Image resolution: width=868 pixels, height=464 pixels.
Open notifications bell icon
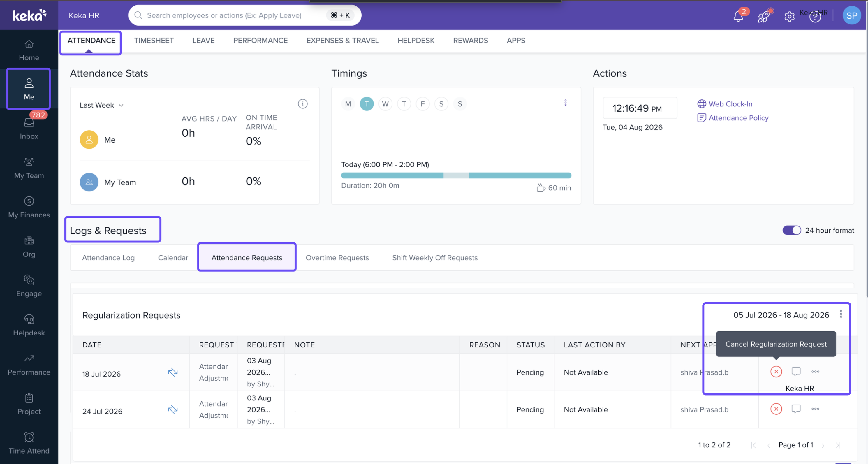click(x=738, y=16)
